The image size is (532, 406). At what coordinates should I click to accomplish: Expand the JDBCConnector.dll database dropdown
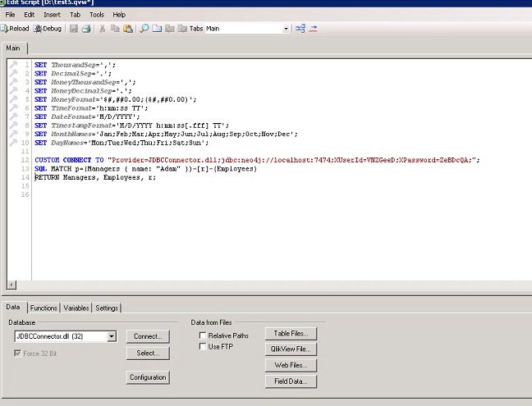pyautogui.click(x=111, y=335)
